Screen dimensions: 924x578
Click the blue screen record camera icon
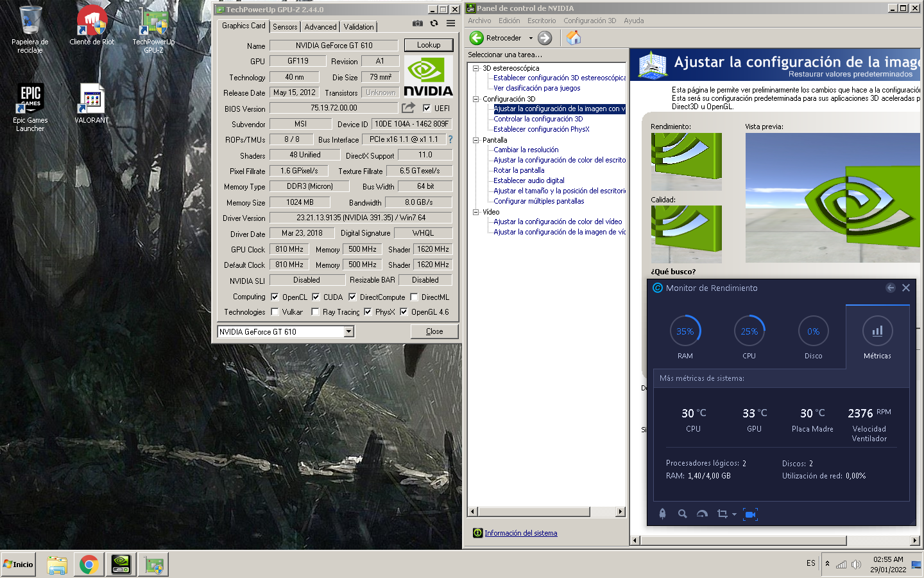(x=750, y=514)
